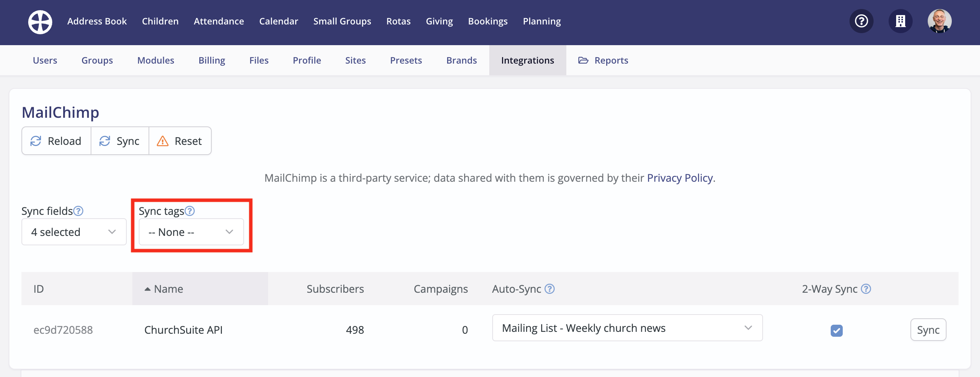Switch to Sites tab

355,60
